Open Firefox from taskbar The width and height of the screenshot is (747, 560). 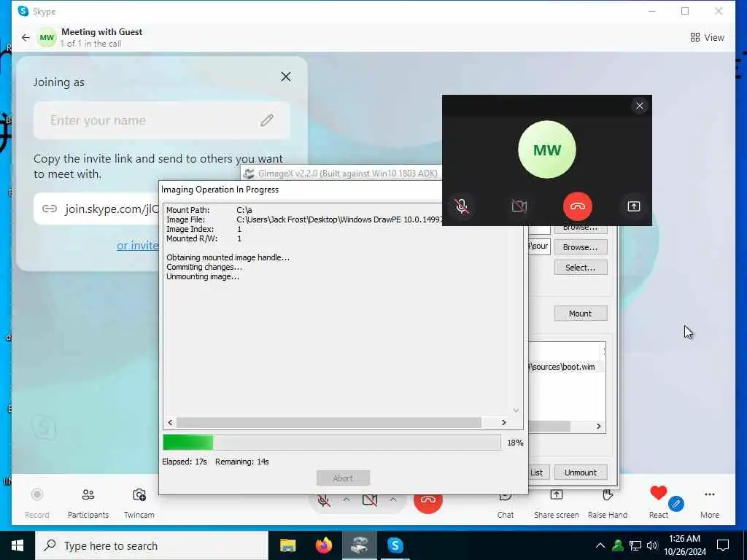[323, 545]
